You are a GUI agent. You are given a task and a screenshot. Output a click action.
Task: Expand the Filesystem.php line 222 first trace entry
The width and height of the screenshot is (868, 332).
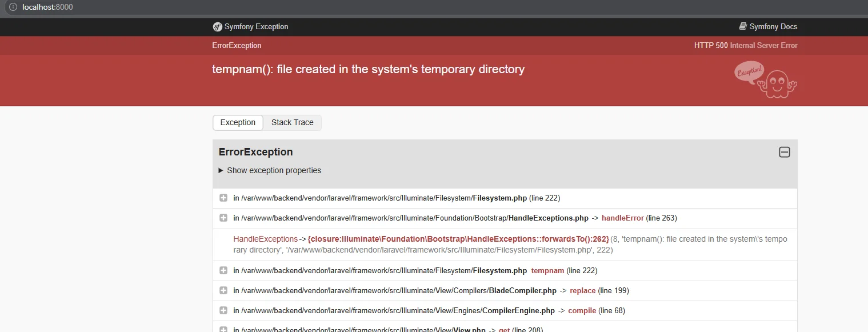tap(223, 198)
